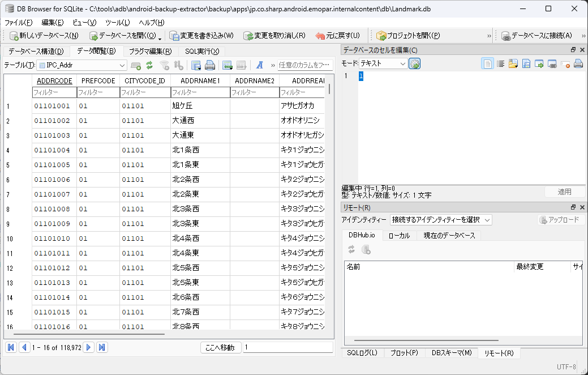Open the Help (ヘルプ) menu

[152, 23]
